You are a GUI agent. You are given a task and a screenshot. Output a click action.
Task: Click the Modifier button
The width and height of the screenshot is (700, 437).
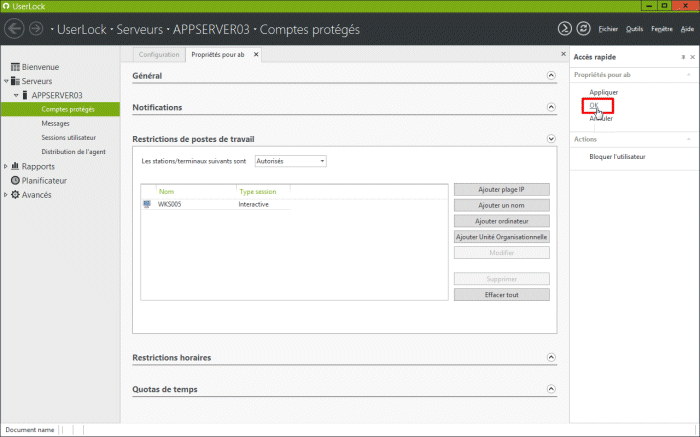click(x=502, y=253)
